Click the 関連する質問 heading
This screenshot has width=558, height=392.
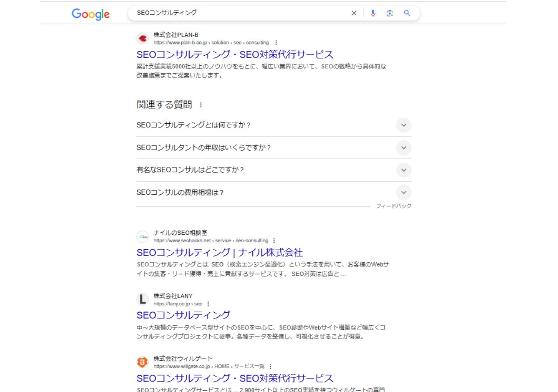coord(164,105)
